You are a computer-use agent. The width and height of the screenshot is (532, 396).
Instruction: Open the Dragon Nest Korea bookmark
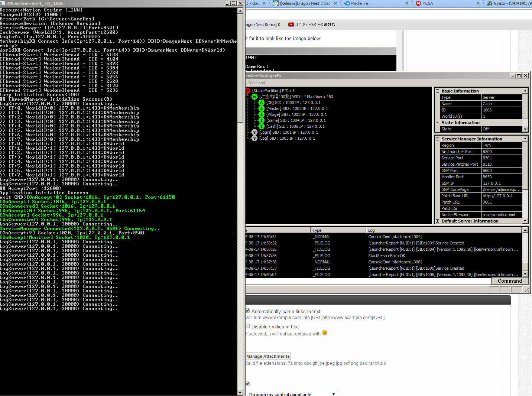[264, 25]
